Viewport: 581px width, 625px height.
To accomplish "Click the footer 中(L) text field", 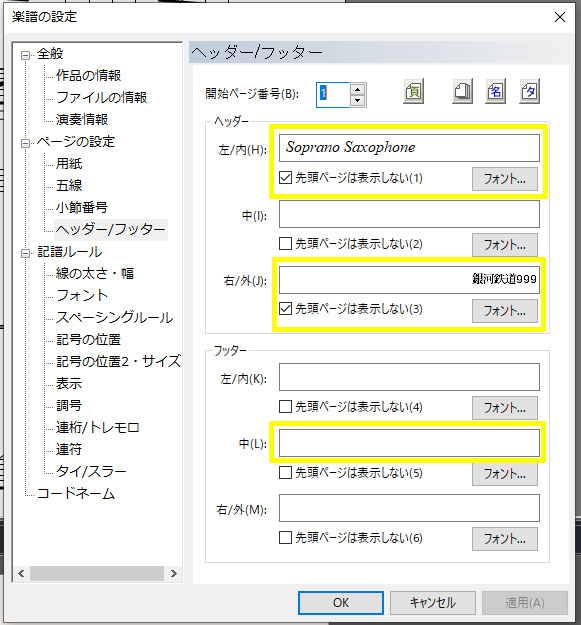I will click(409, 443).
